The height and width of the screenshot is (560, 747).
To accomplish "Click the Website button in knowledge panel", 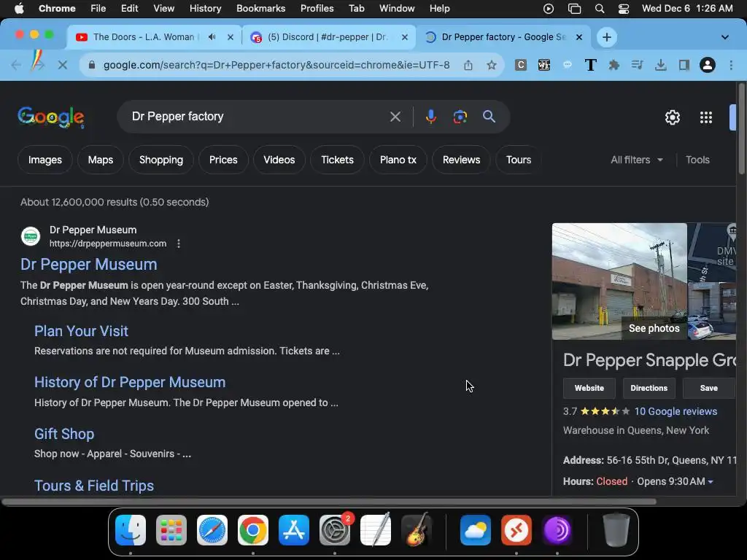I will tap(589, 388).
